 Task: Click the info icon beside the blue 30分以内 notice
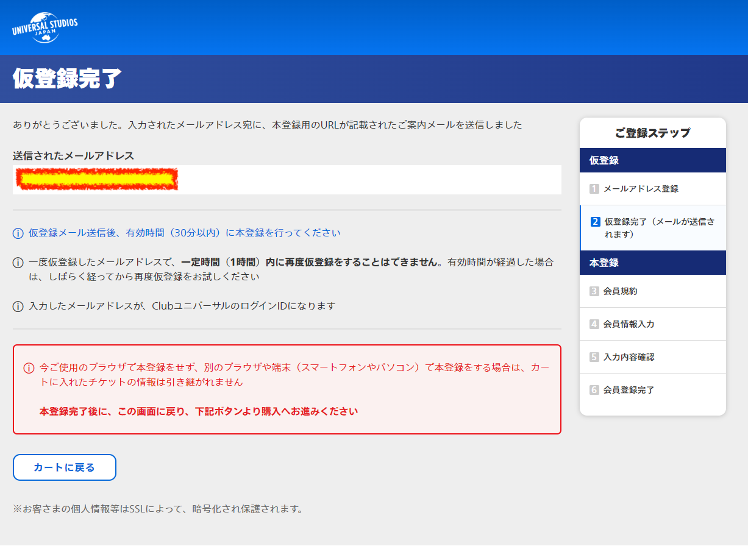coord(18,233)
